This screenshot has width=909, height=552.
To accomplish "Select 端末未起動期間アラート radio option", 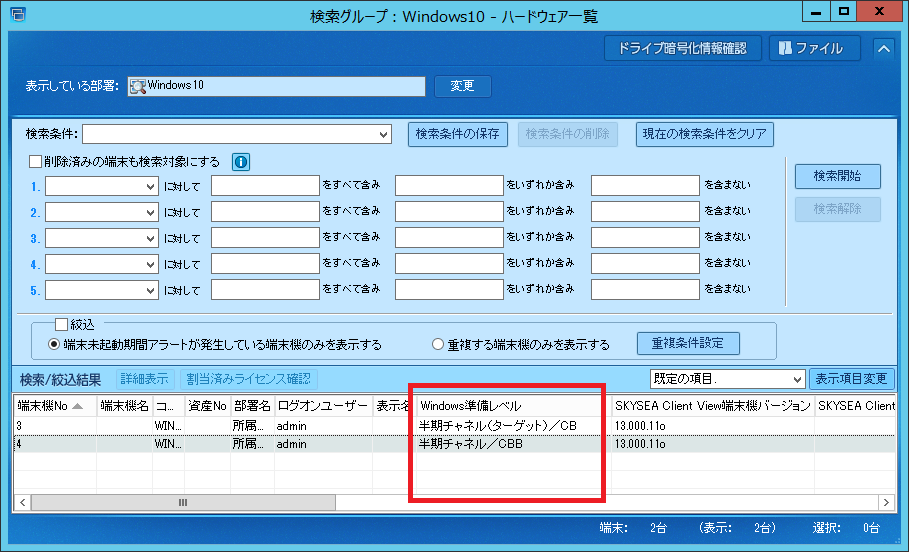I will tap(54, 344).
